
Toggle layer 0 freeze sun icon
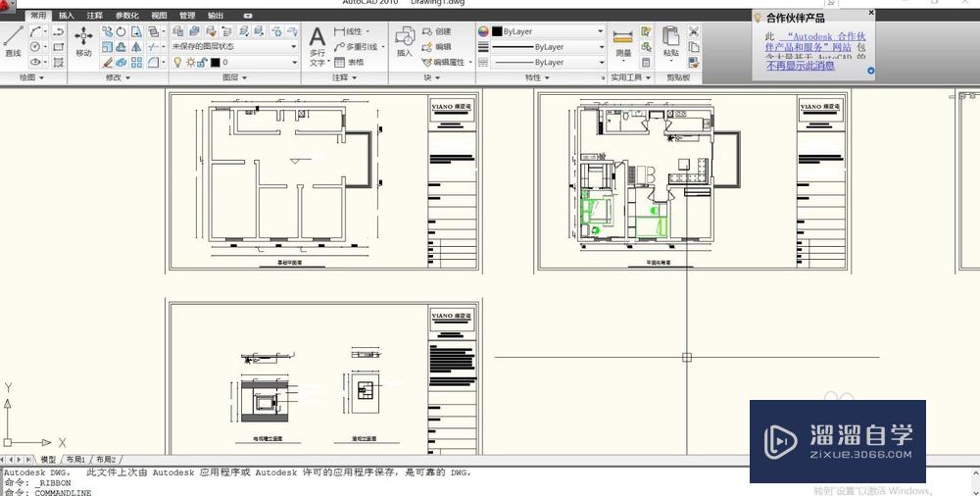pos(191,63)
